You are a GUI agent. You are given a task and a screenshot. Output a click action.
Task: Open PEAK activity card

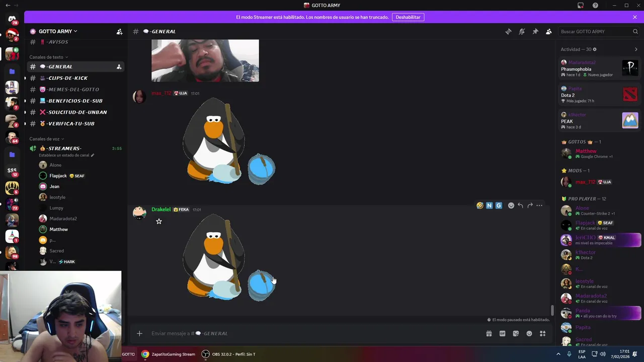599,121
